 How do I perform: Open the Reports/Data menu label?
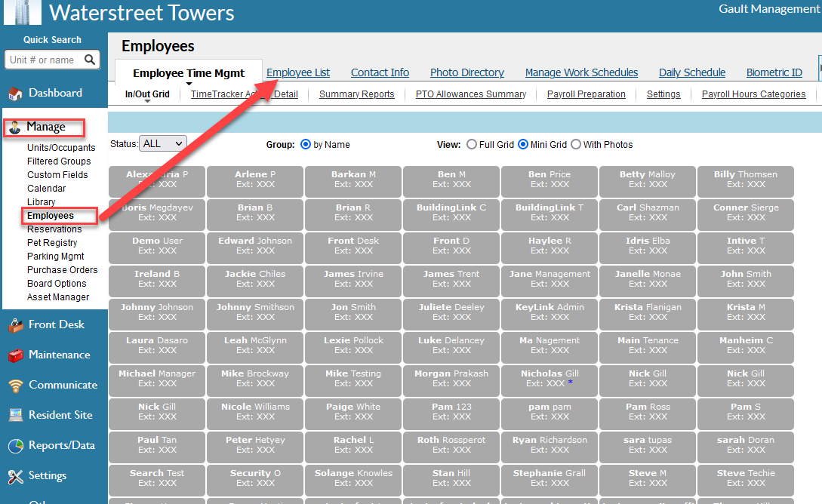[x=62, y=445]
